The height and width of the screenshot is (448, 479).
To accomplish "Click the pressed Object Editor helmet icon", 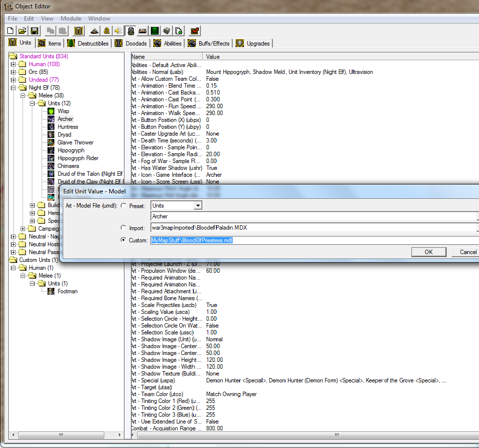I will click(130, 31).
